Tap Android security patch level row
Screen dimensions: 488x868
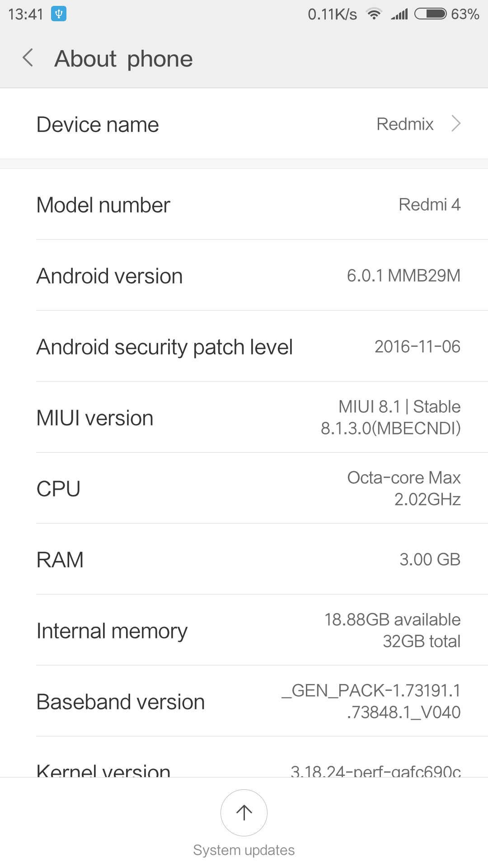click(x=244, y=347)
